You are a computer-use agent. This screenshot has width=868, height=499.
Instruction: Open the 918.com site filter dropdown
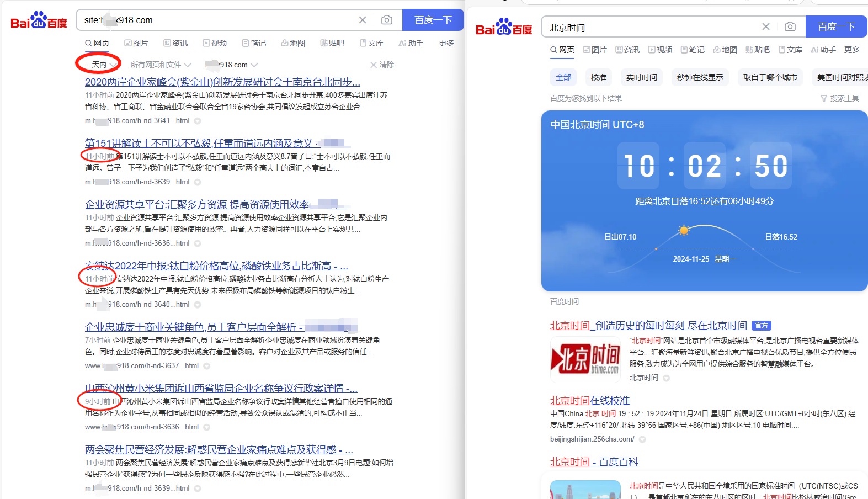coord(231,65)
